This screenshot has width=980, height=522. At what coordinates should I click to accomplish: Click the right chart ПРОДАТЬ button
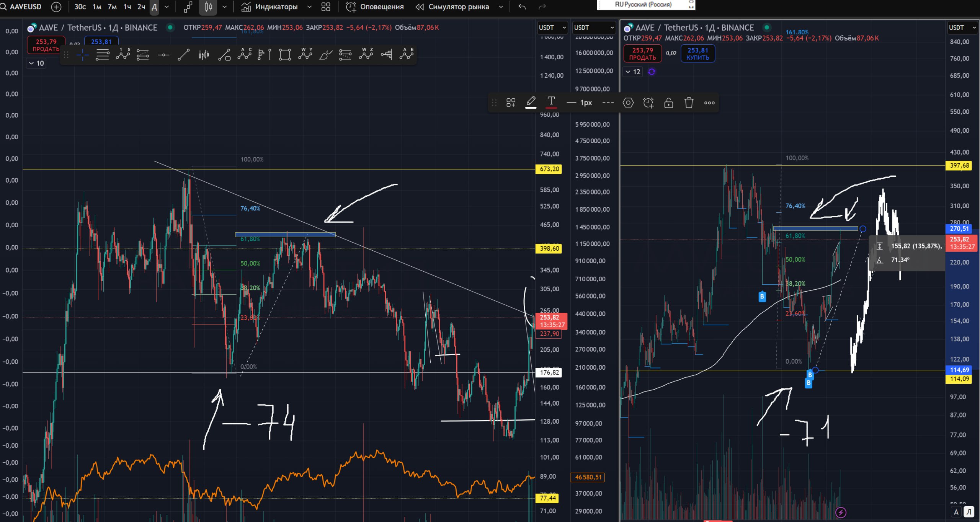pos(643,54)
